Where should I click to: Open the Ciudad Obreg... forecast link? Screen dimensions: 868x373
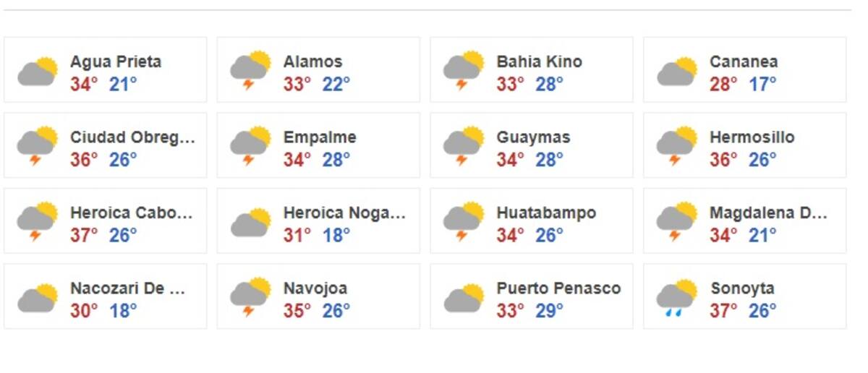pos(132,137)
